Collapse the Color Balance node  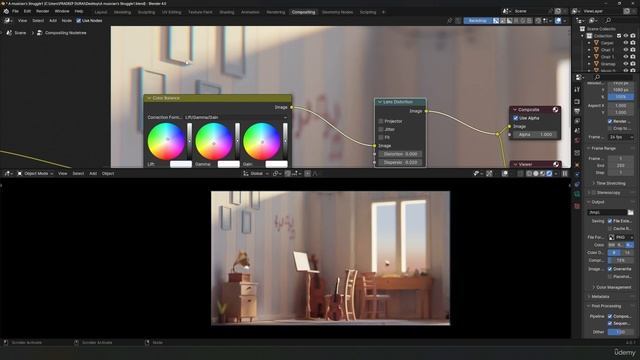click(x=149, y=98)
